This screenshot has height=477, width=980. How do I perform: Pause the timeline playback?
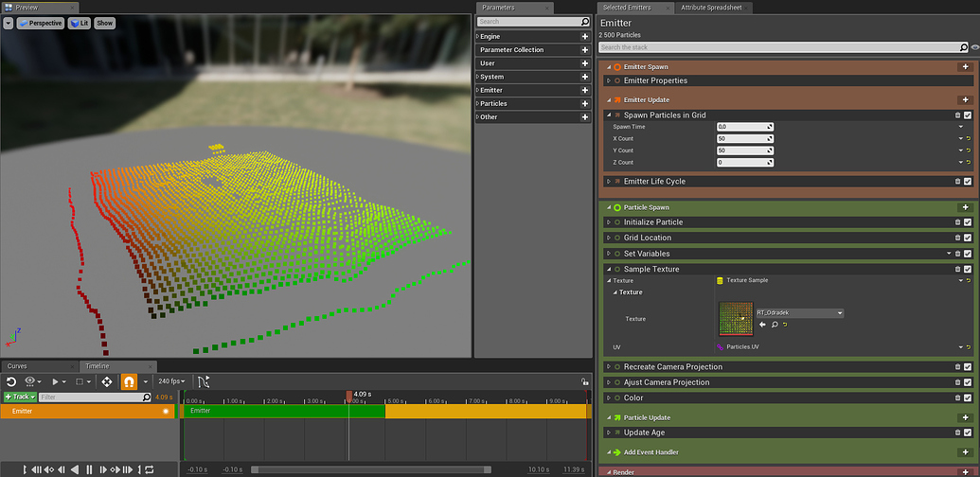tap(90, 469)
